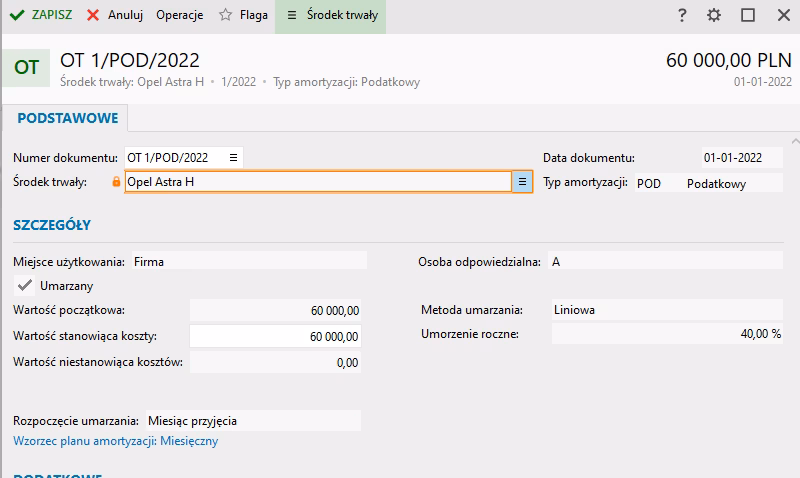Click the header title OT 1/POD/2022
This screenshot has width=800, height=478.
[130, 61]
